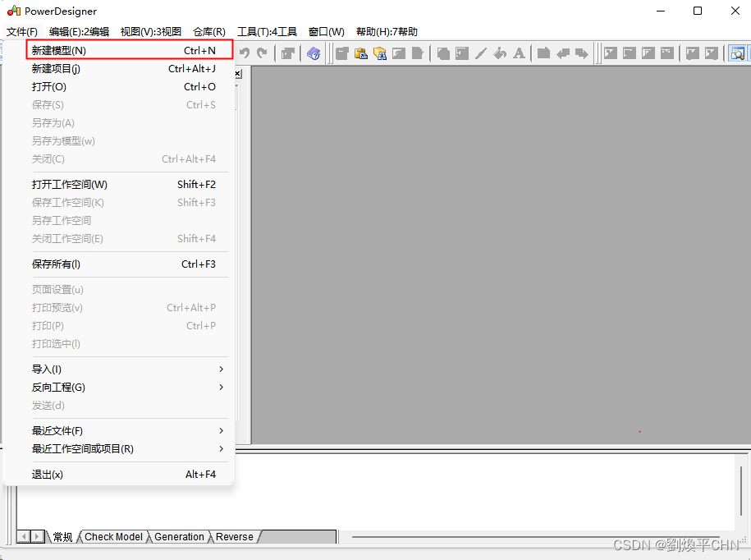
Task: Click the folder with binoculars find icon
Action: [380, 53]
